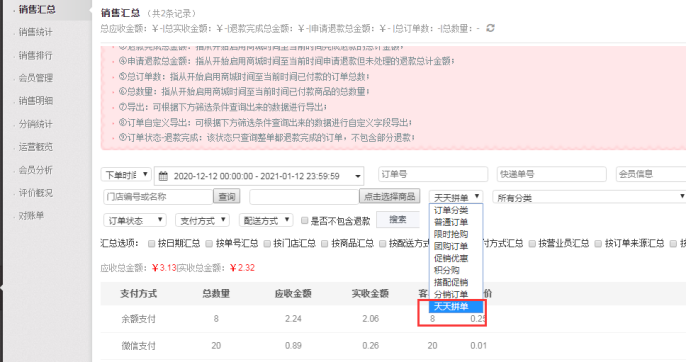Expand the 配送方式 dropdown
Image resolution: width=687 pixels, height=363 pixels.
pyautogui.click(x=266, y=221)
